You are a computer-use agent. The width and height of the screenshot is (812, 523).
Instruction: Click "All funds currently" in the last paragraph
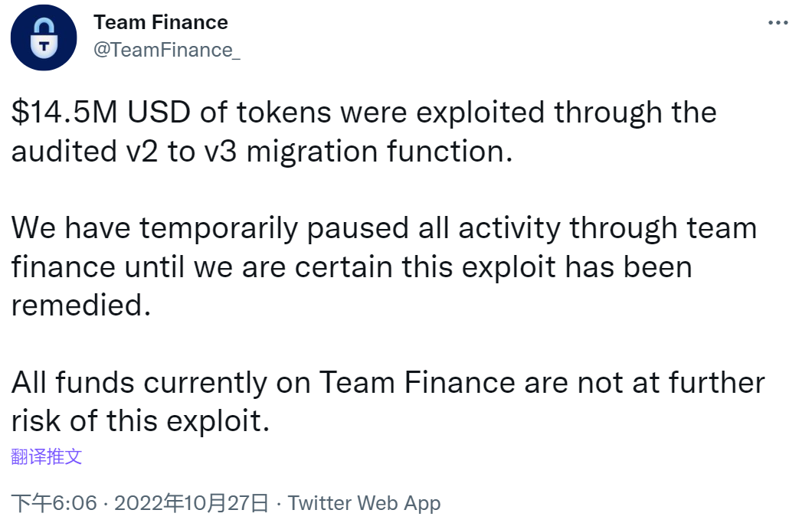coord(139,382)
